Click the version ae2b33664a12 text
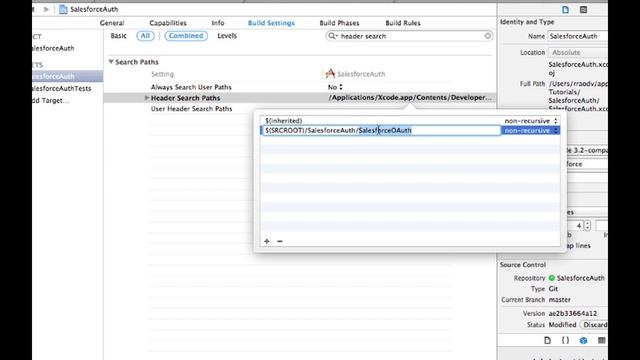Viewport: 640px width, 360px height. (x=573, y=313)
